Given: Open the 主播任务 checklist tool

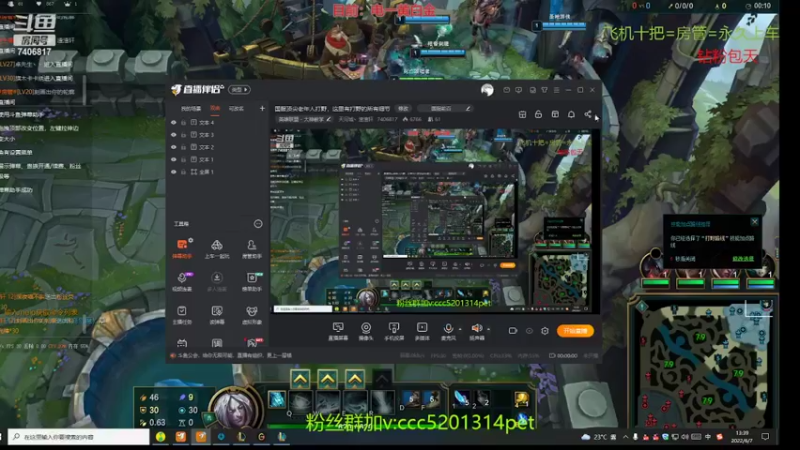Looking at the screenshot, I should (x=182, y=314).
